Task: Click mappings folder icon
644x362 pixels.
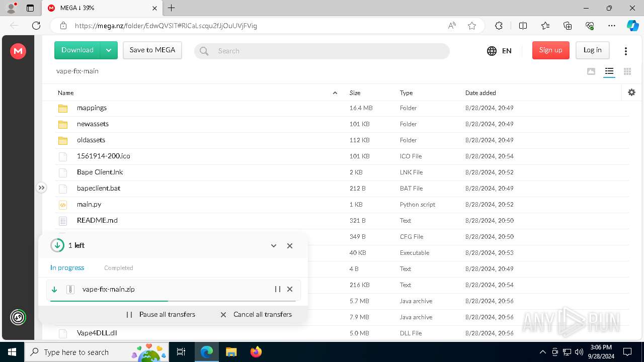Action: (x=63, y=108)
